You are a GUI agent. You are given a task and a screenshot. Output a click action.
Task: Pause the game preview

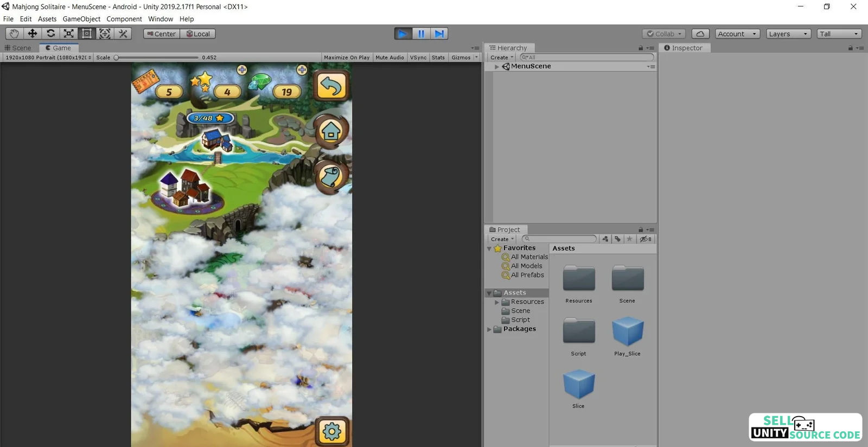pos(421,34)
